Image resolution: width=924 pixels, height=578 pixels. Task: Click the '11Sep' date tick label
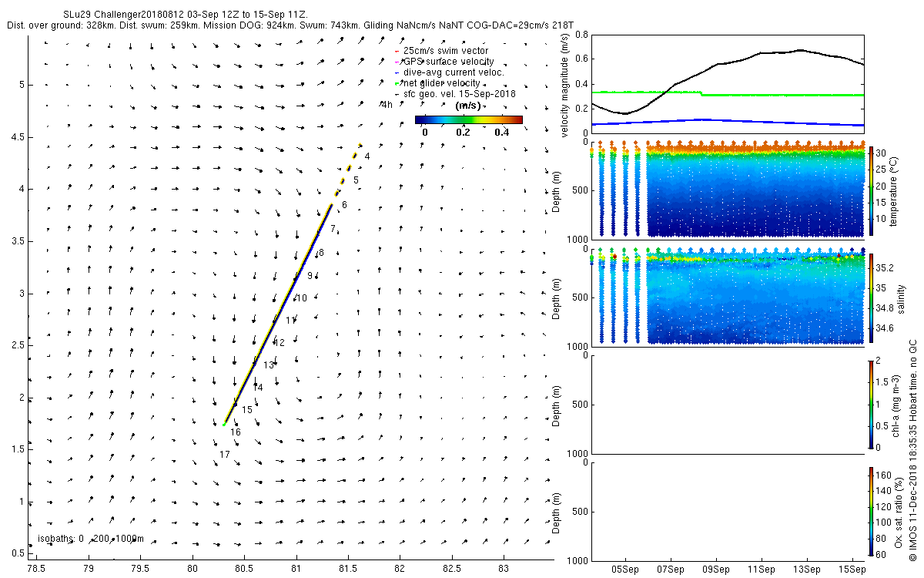[762, 570]
